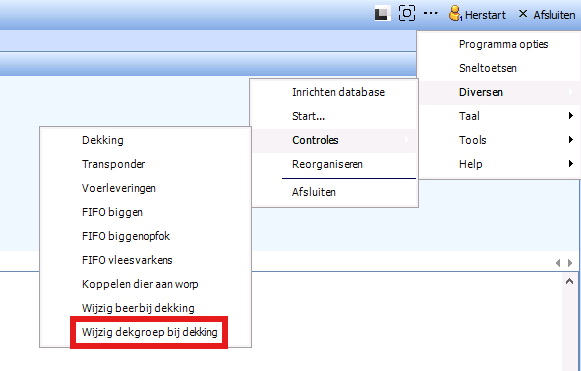Click the Herstart user icon
581x371 pixels.
coord(455,14)
